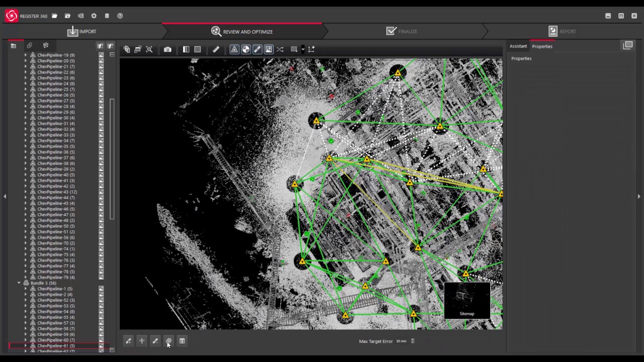644x362 pixels.
Task: Toggle image icon for ChevPipeline-43
Action: tap(101, 192)
